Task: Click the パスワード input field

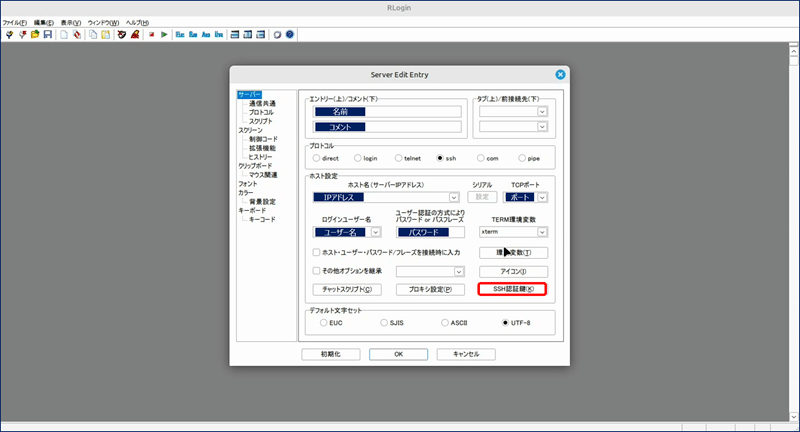Action: click(x=431, y=232)
